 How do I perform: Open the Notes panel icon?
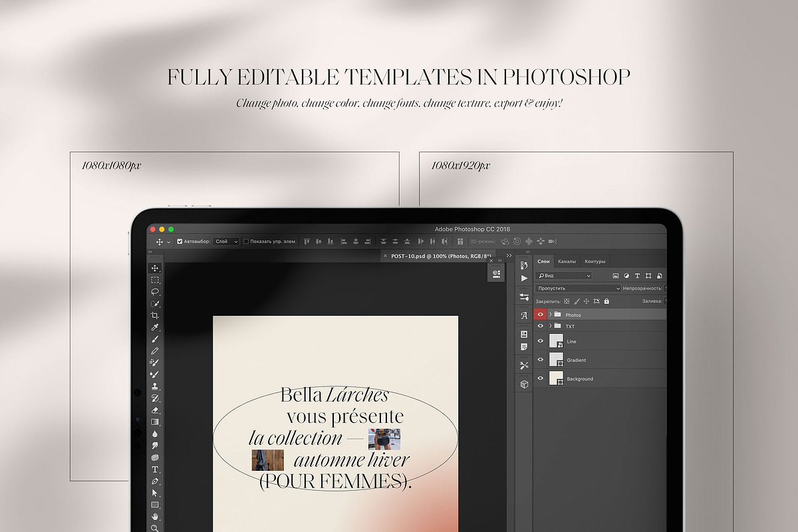tap(524, 346)
